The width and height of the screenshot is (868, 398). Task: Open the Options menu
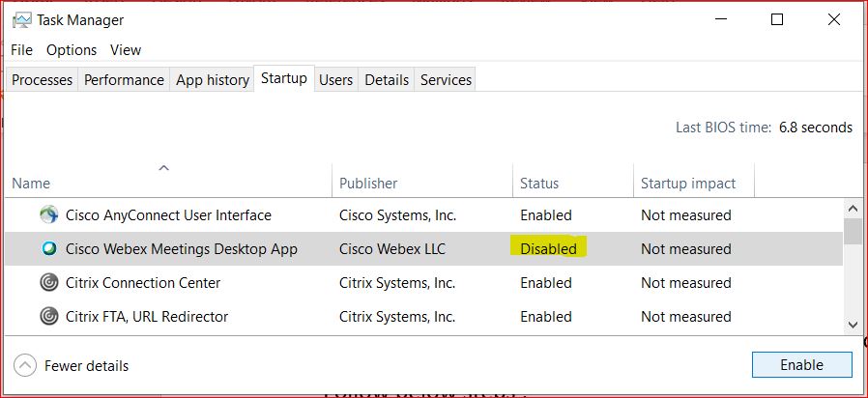tap(72, 49)
